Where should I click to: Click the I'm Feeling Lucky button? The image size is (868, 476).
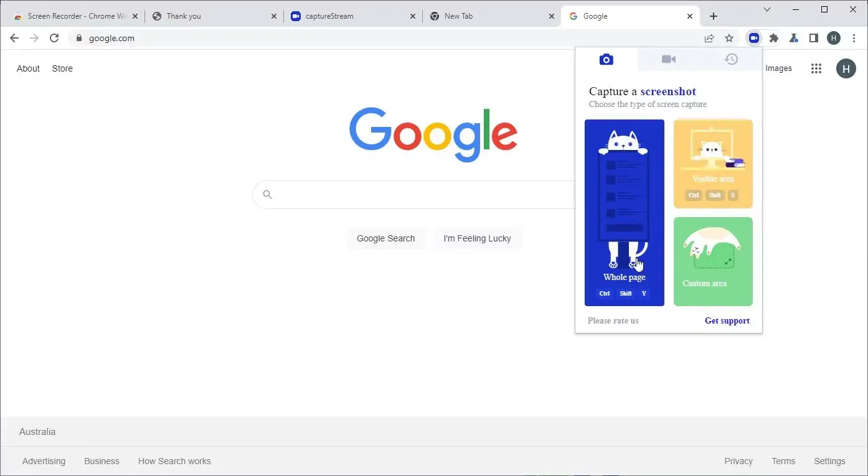[477, 238]
